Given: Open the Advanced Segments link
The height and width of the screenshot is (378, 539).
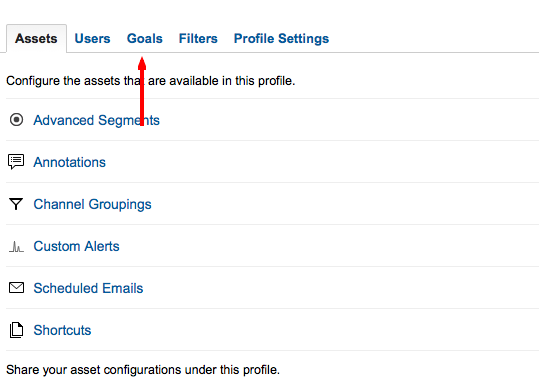Looking at the screenshot, I should 97,120.
